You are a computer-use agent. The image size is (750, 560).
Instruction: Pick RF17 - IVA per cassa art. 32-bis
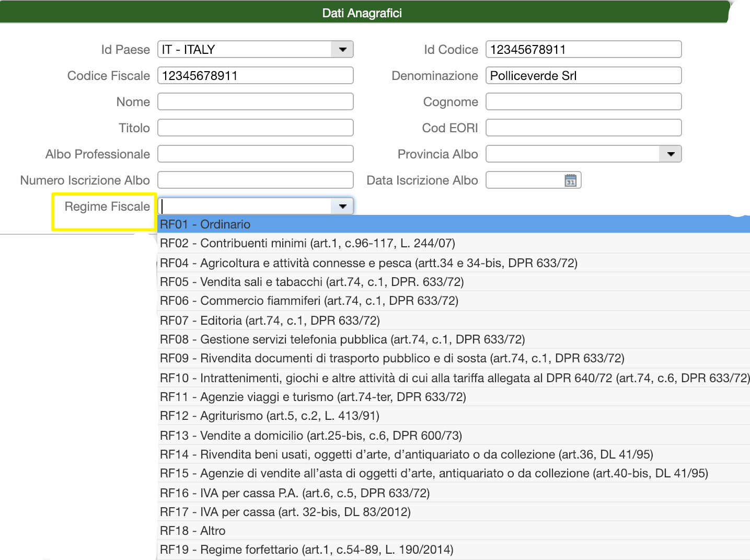[454, 512]
